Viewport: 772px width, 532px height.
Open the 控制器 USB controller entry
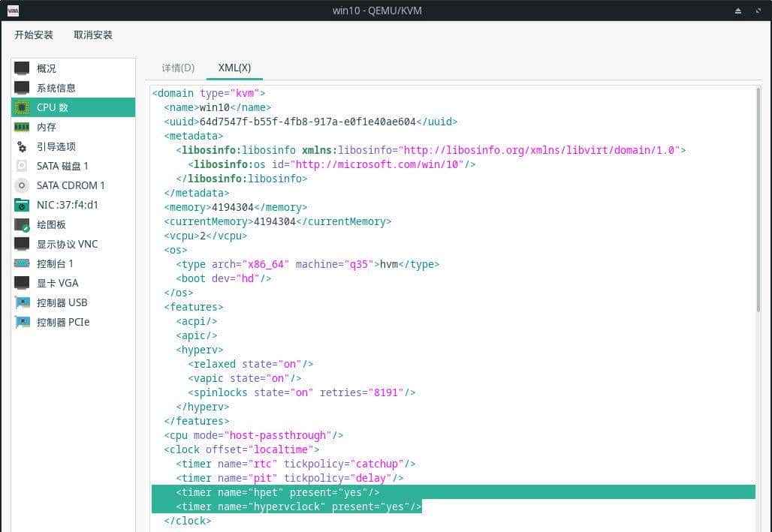pos(62,302)
